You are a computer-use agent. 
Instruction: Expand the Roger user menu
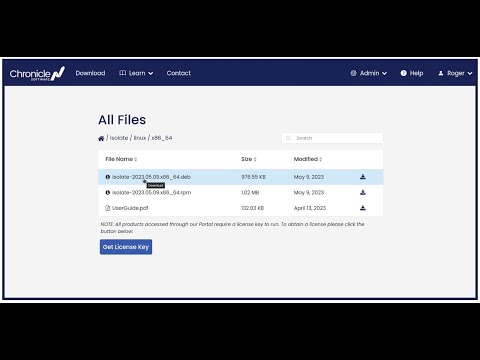click(x=455, y=73)
